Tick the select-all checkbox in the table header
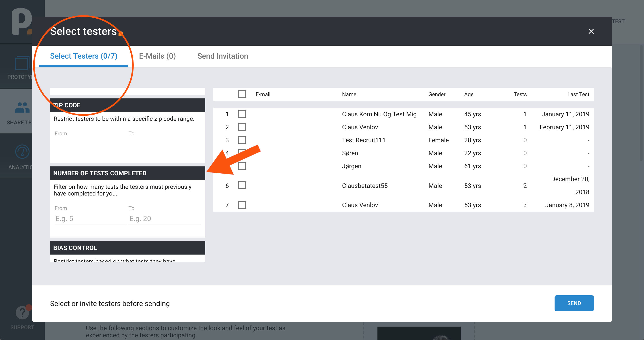The image size is (644, 340). (242, 94)
